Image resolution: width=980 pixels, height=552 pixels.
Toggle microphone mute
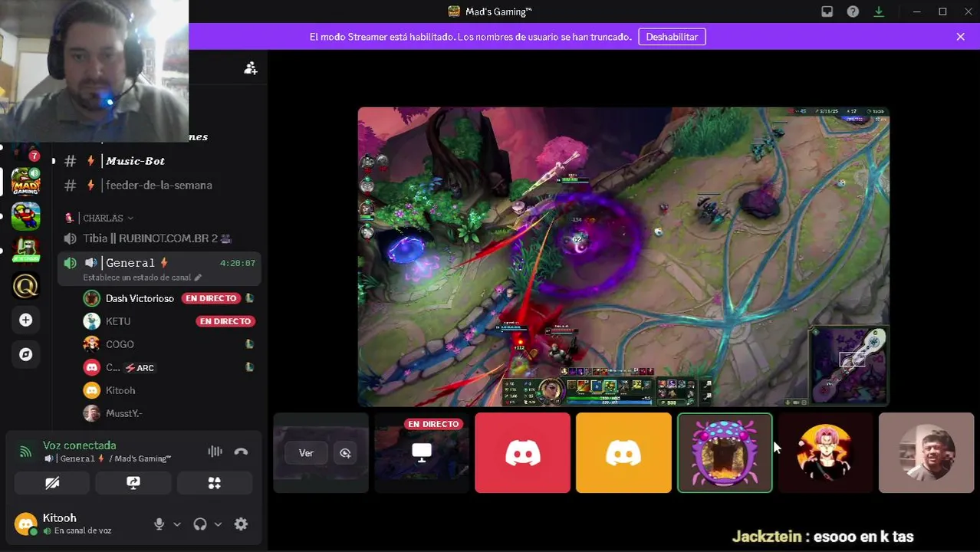tap(159, 524)
